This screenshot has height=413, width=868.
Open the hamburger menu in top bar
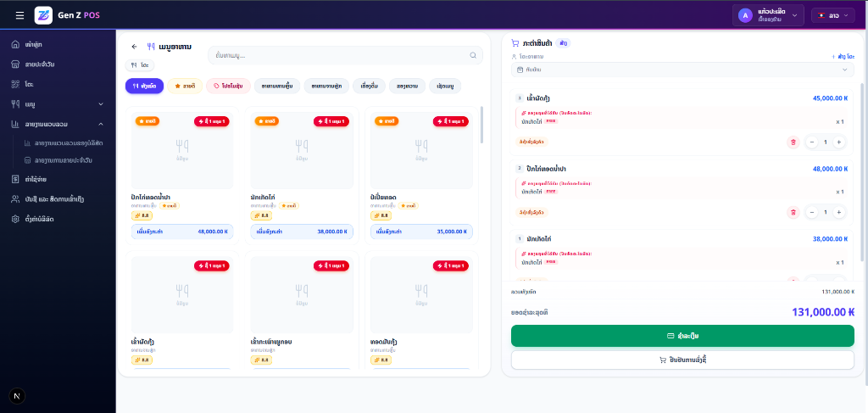pos(20,15)
